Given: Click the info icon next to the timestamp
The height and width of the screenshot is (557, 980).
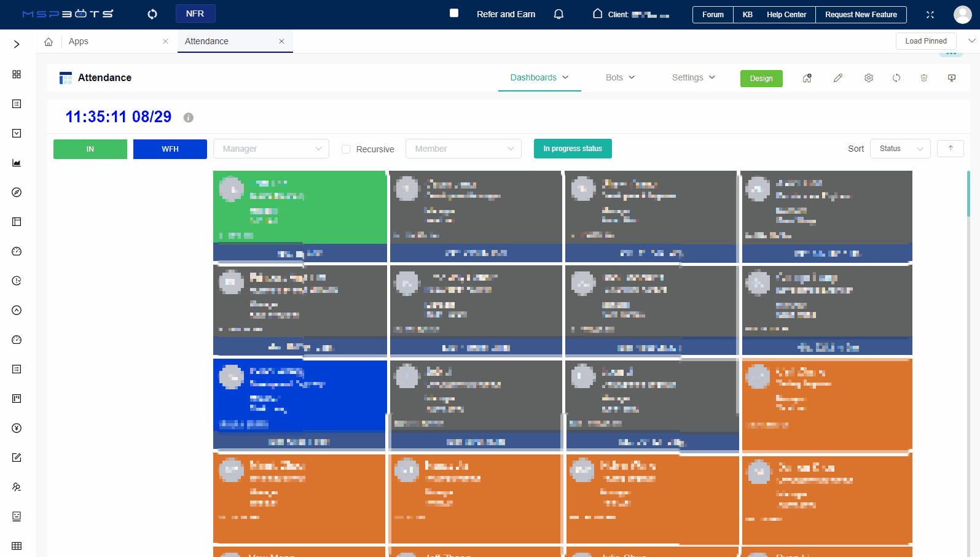Looking at the screenshot, I should [x=189, y=117].
